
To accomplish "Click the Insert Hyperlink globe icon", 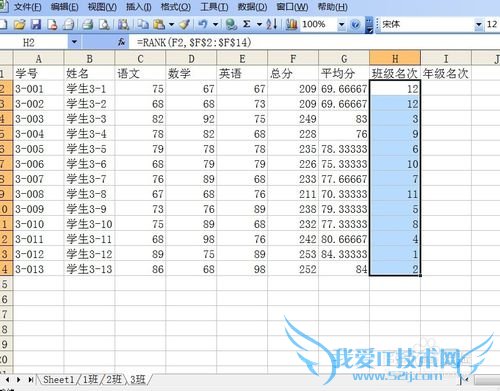I will [x=231, y=24].
